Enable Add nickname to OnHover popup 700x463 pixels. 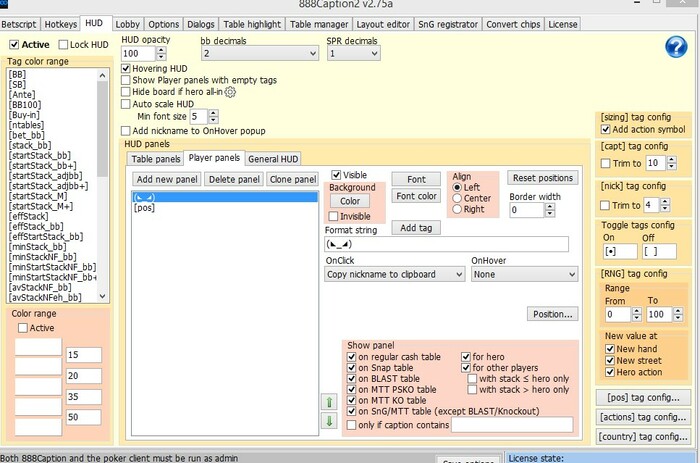[126, 131]
